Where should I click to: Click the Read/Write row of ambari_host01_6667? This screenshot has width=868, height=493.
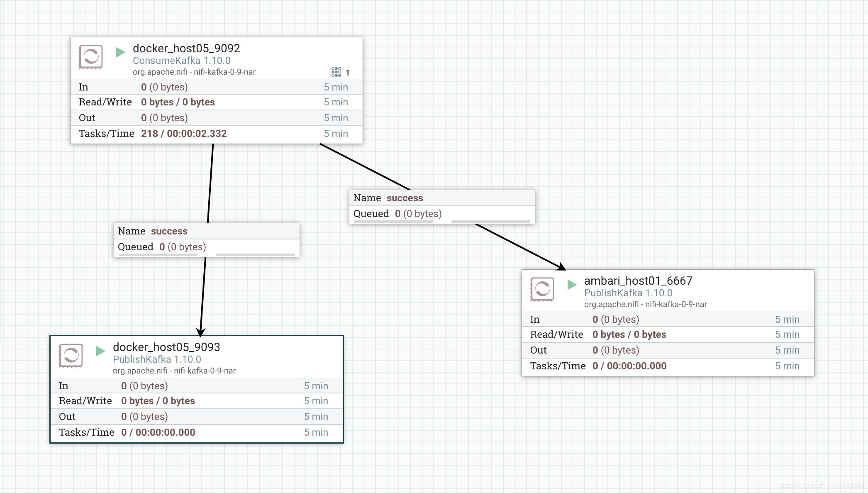pyautogui.click(x=668, y=334)
